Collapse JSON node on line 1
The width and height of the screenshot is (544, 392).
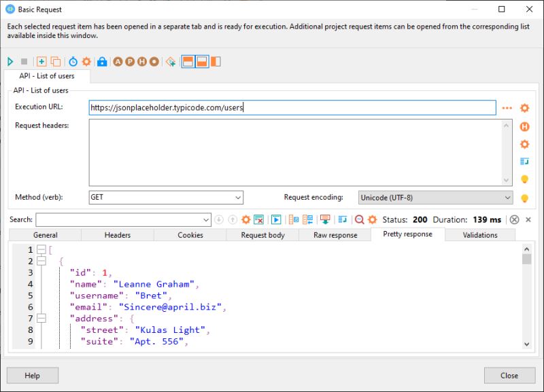pyautogui.click(x=41, y=249)
